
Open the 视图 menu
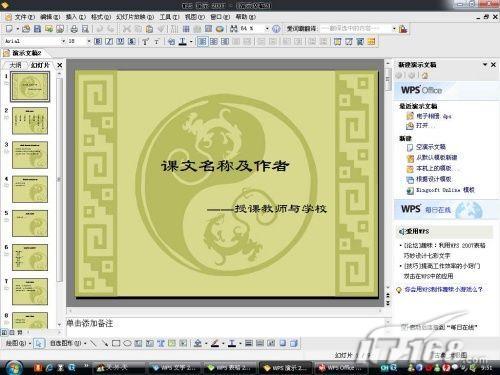(195, 17)
